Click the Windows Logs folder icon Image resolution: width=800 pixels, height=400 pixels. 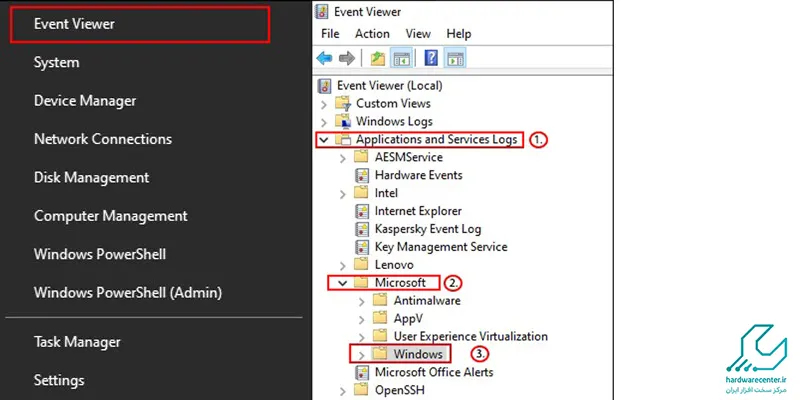(x=343, y=121)
